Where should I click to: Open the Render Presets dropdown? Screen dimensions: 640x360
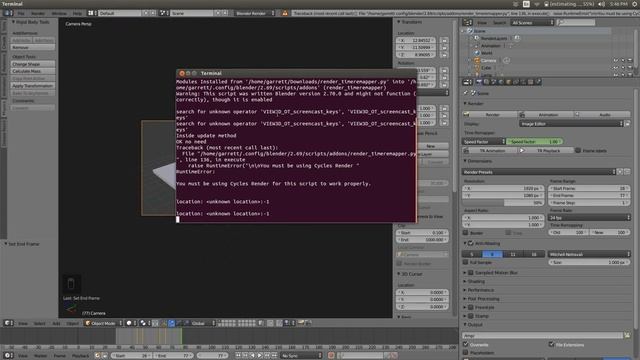(x=539, y=172)
